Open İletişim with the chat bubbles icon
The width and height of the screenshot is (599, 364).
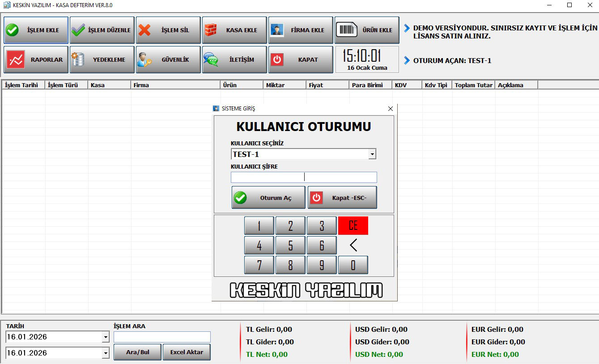pyautogui.click(x=211, y=60)
